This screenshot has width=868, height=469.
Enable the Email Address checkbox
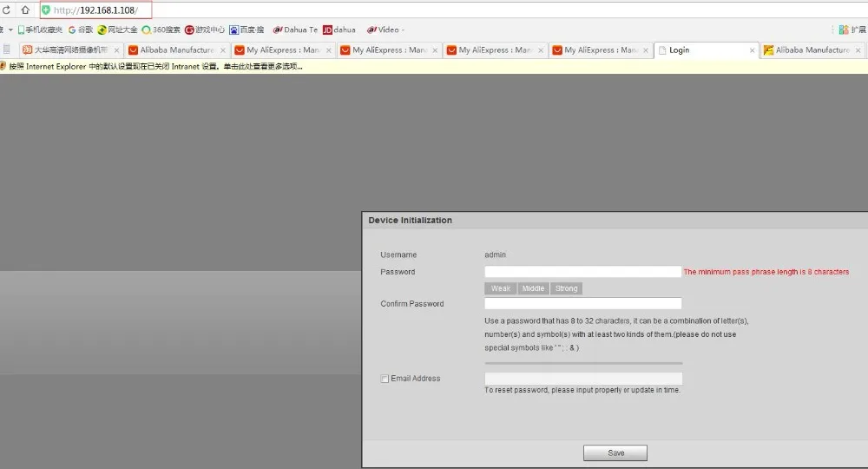[385, 379]
